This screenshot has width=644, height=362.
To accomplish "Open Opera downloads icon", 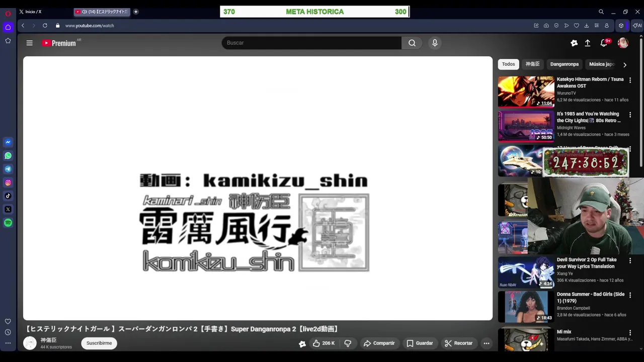I will coord(587,26).
